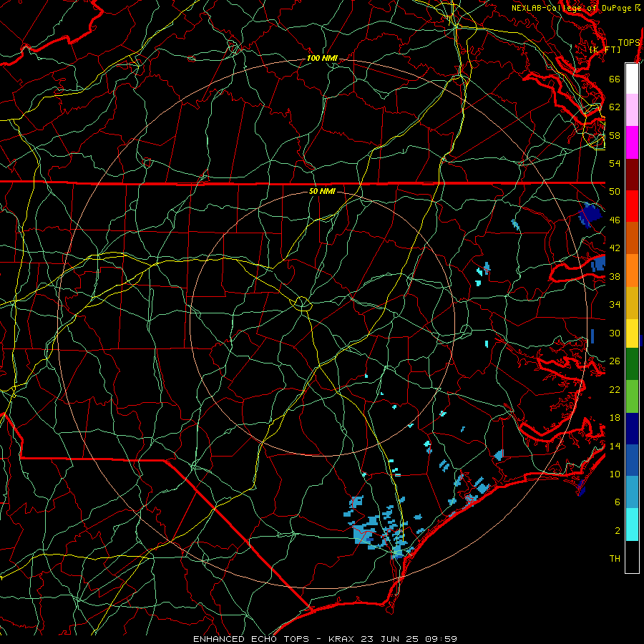Click the "TOPS" legend title
The width and height of the screenshot is (644, 644).
click(x=629, y=43)
